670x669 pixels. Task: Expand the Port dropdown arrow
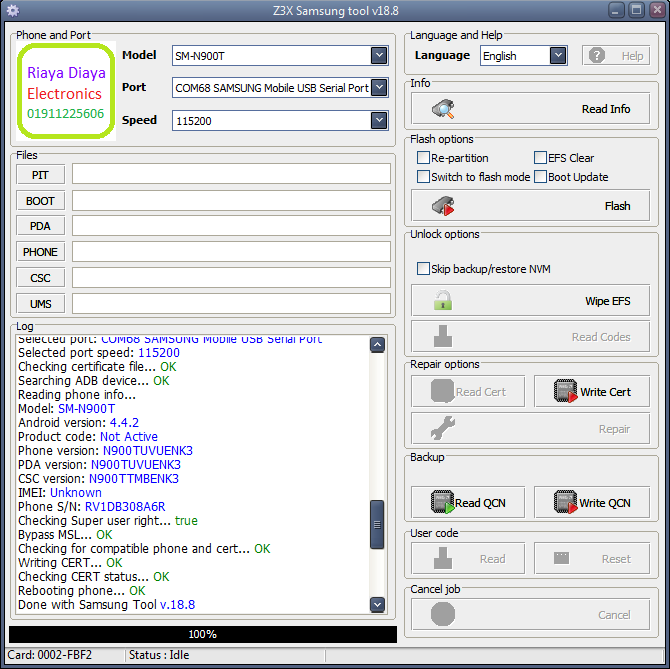[x=379, y=88]
